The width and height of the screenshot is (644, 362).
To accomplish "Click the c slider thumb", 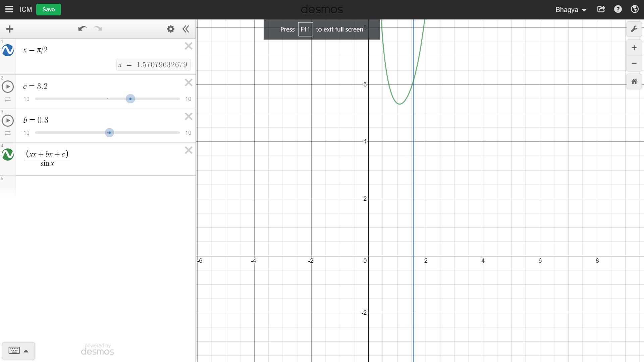I will click(x=130, y=99).
